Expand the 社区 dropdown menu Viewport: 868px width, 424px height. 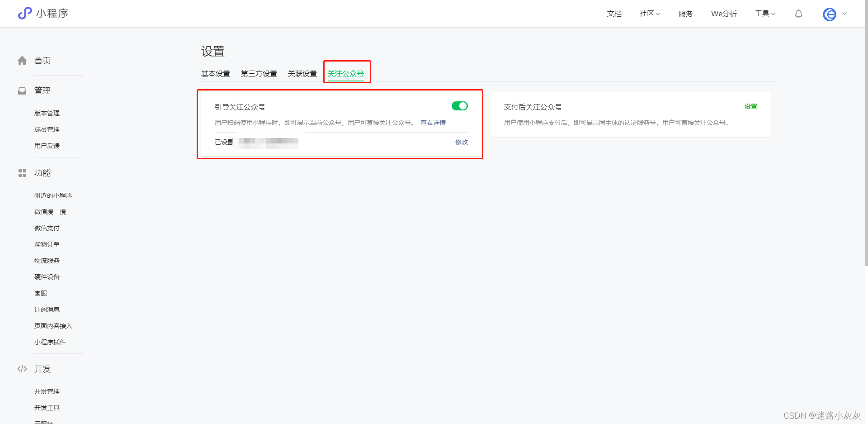[x=650, y=14]
